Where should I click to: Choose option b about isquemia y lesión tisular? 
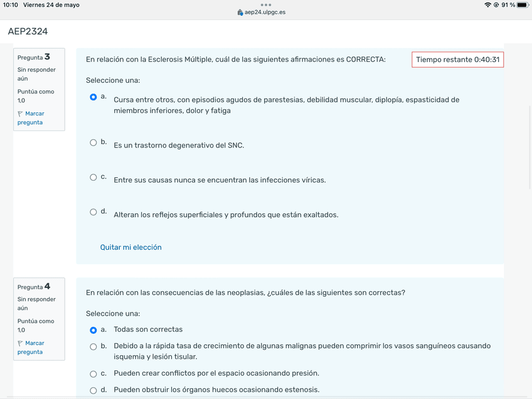[93, 346]
